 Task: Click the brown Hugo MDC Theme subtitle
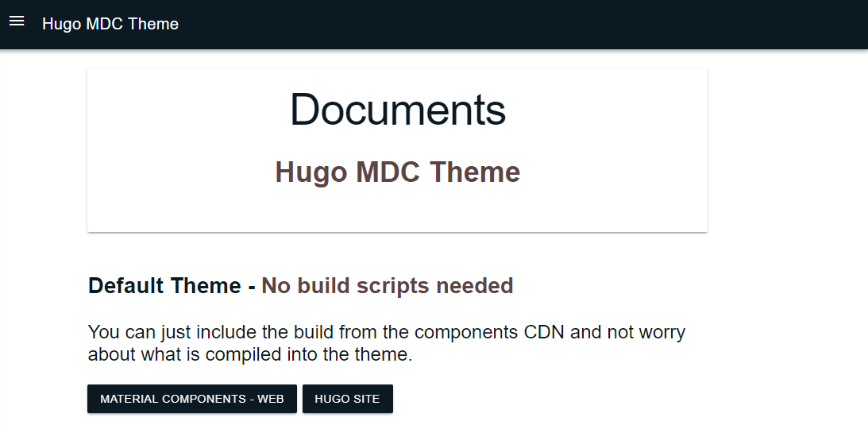397,172
